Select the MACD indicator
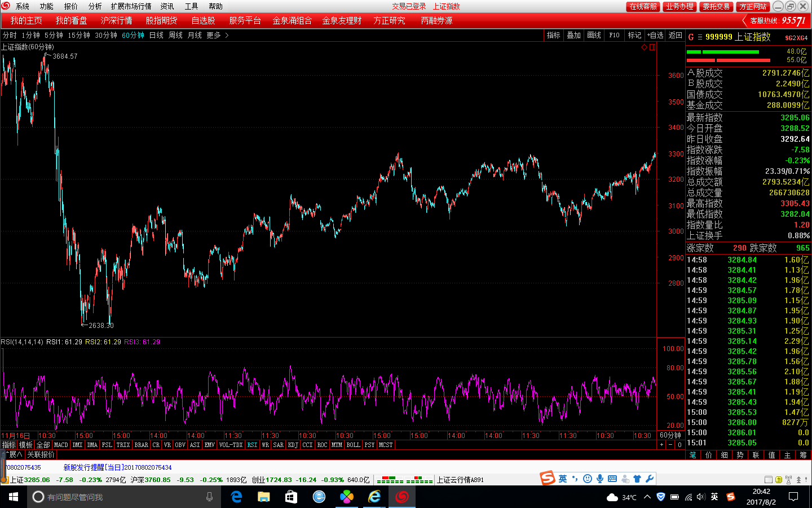812x508 pixels. [x=61, y=445]
